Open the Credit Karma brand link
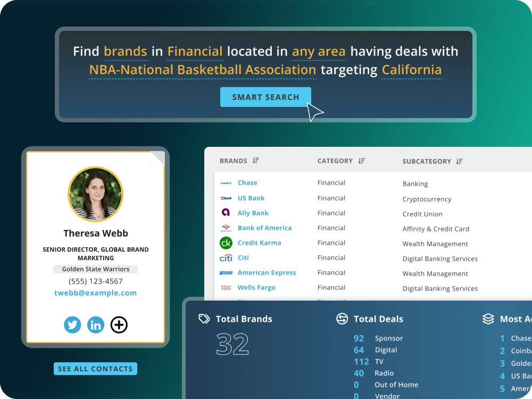This screenshot has height=399, width=532. point(259,243)
